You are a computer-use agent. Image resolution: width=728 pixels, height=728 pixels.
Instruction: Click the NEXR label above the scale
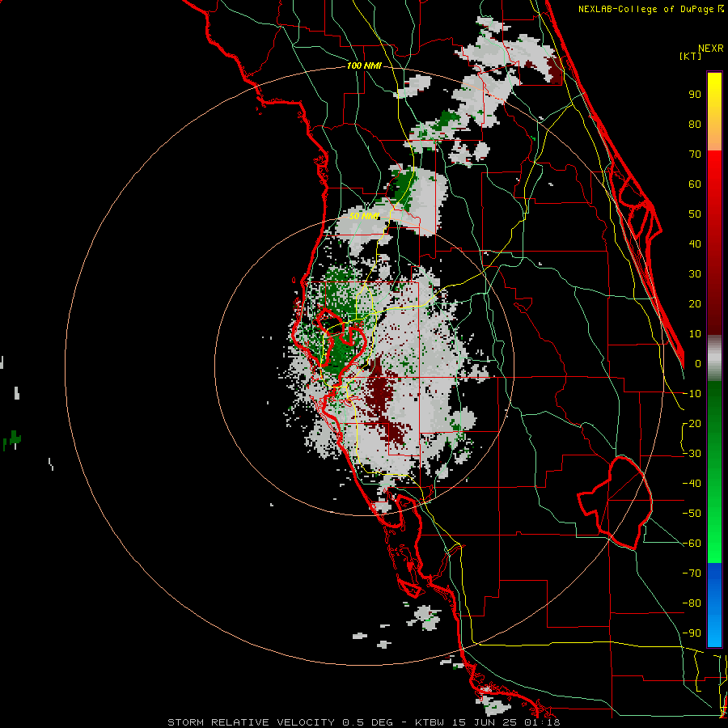click(x=710, y=49)
